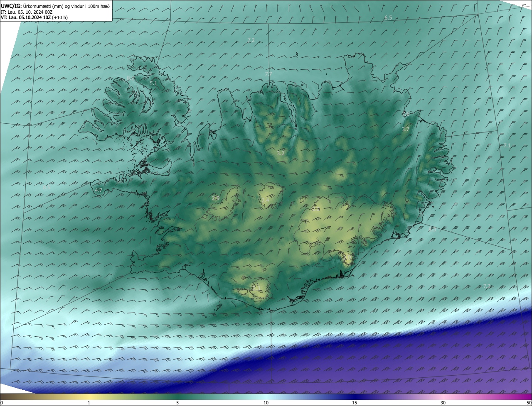Screen dimensions: 532x406
Task: Click the 2.9 value on the western glacier
Action: (x=216, y=198)
